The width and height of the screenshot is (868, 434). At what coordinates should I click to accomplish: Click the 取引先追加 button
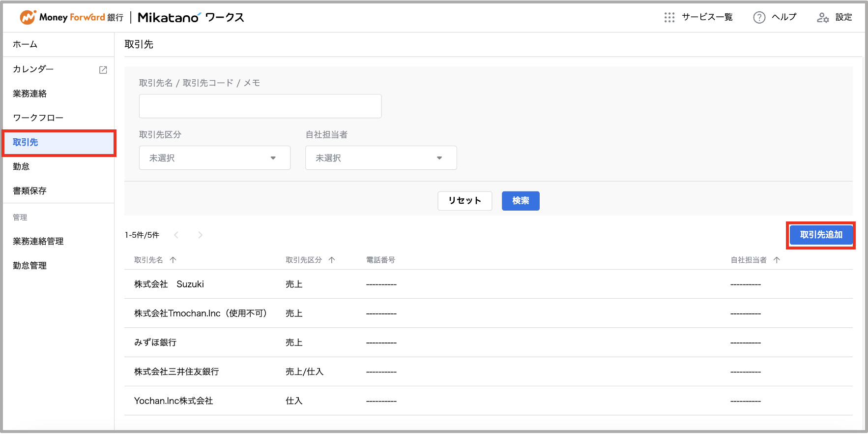tap(821, 235)
